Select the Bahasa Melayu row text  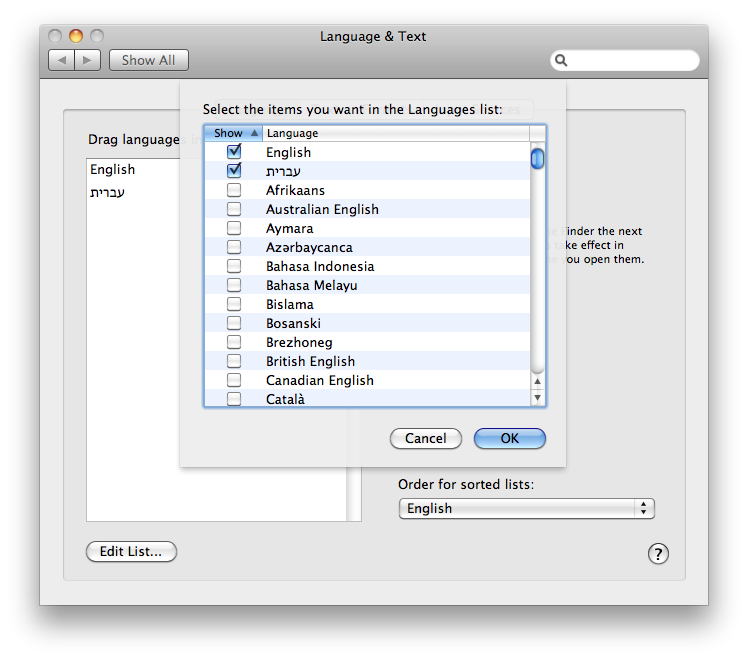312,285
